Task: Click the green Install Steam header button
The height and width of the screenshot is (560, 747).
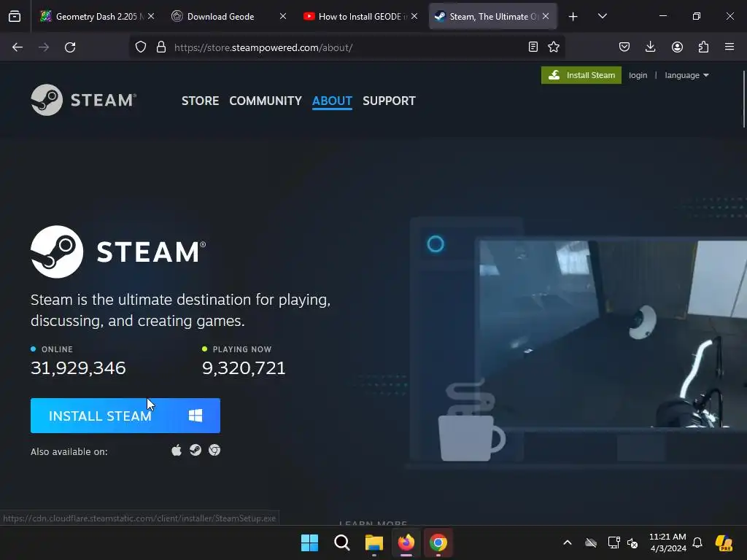Action: (x=581, y=75)
